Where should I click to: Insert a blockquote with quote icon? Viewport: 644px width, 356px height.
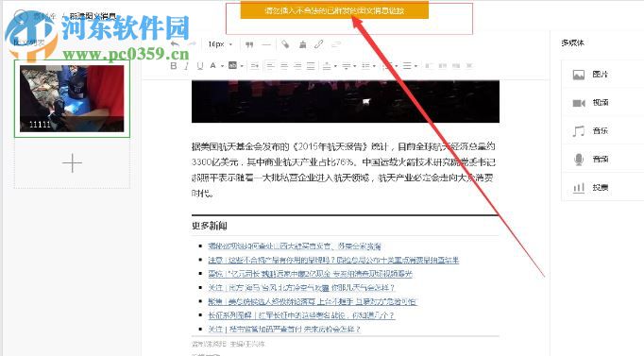click(x=249, y=44)
